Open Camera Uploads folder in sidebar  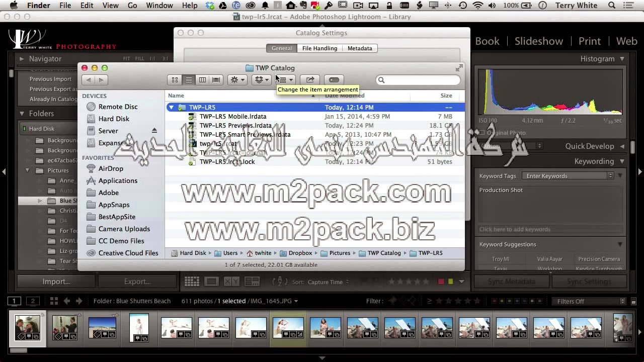pyautogui.click(x=124, y=229)
